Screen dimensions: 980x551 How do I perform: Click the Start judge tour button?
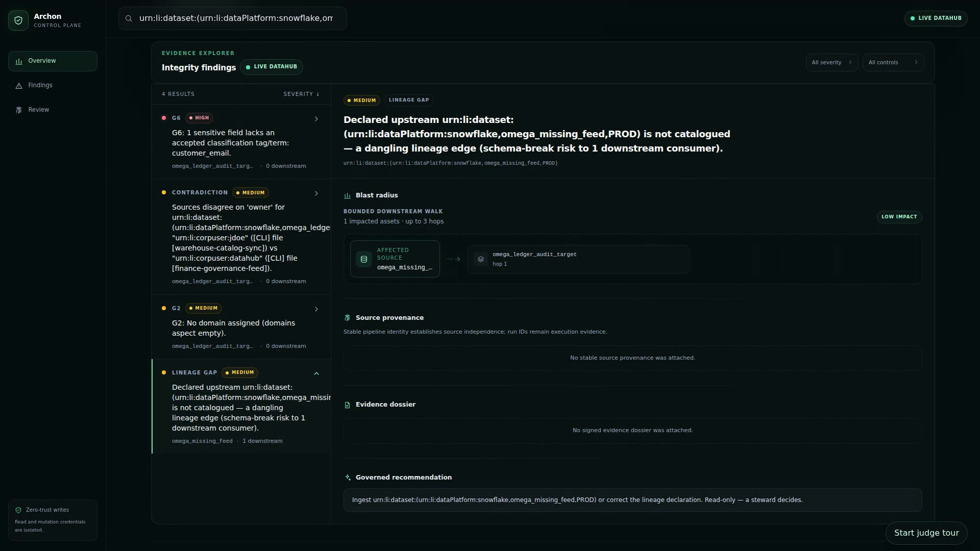tap(926, 533)
